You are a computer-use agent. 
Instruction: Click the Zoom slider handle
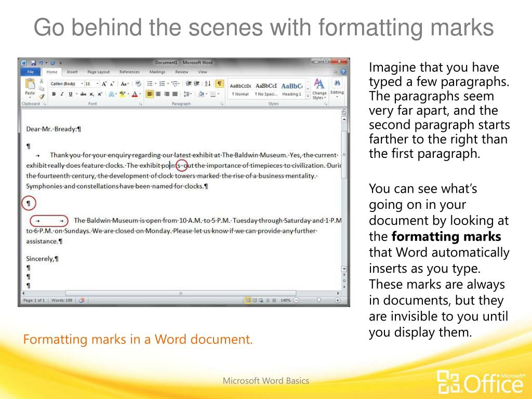(x=318, y=300)
